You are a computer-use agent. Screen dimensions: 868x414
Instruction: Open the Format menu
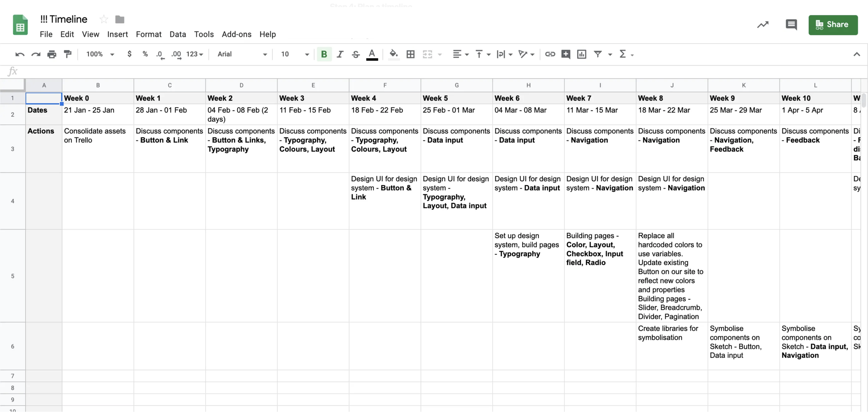[149, 34]
